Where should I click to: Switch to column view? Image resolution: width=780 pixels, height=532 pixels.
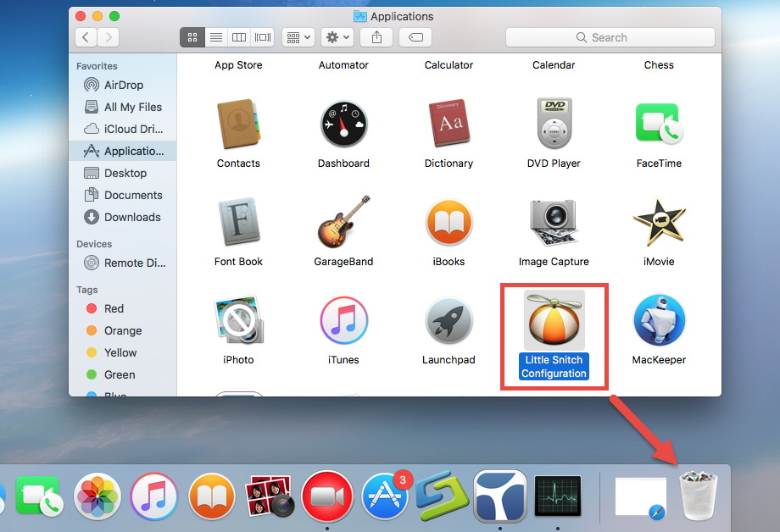(x=238, y=37)
